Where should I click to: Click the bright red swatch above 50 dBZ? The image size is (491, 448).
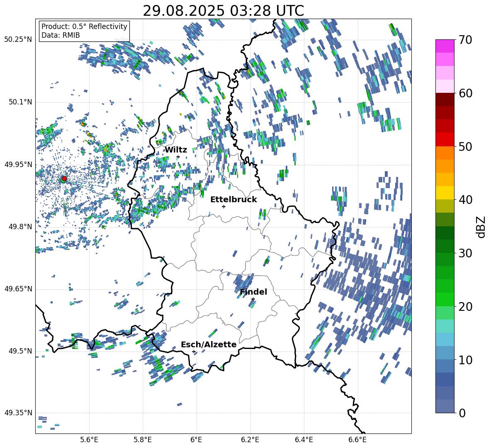pos(445,140)
